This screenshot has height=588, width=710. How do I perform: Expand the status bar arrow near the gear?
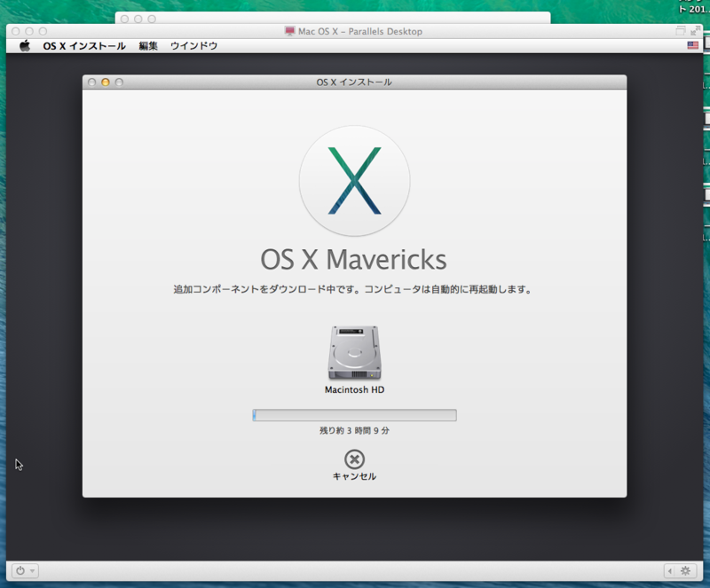[x=668, y=571]
